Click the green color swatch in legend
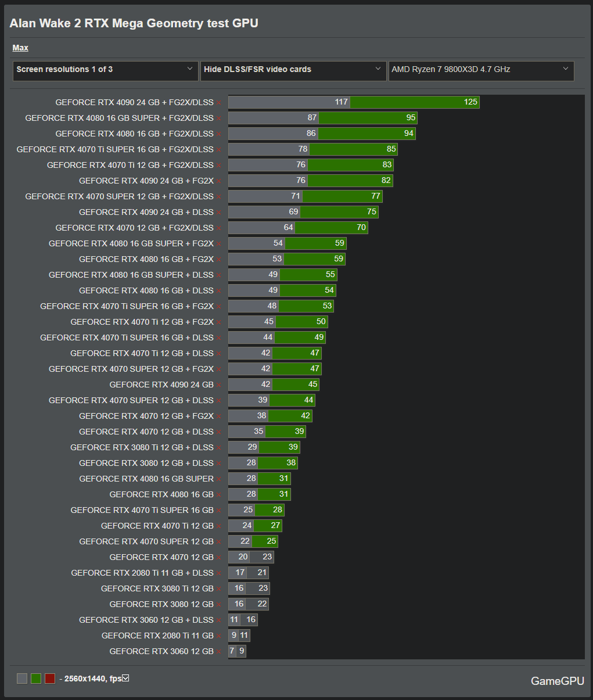Viewport: 593px width, 700px height. 36,679
